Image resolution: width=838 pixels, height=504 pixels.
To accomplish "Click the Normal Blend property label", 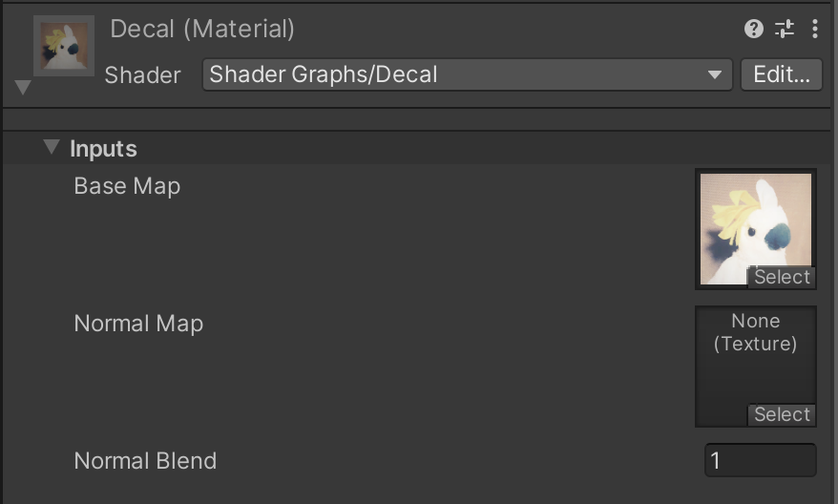I will pos(145,461).
